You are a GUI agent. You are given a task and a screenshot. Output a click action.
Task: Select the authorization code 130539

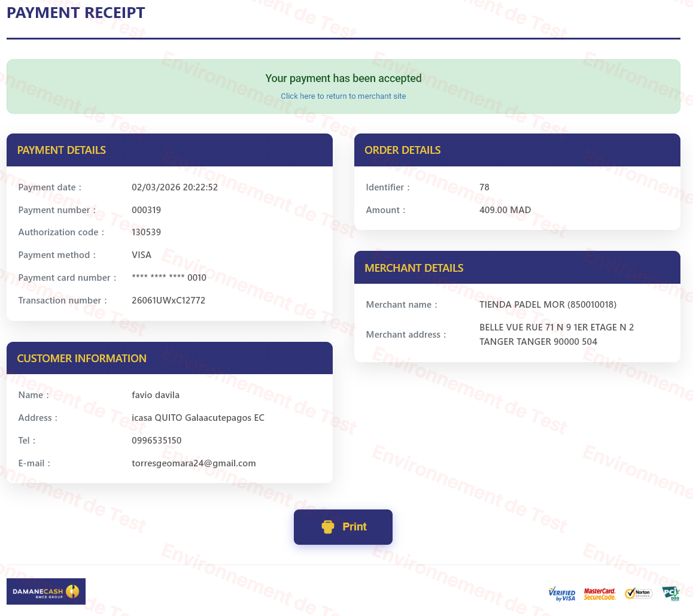(146, 232)
